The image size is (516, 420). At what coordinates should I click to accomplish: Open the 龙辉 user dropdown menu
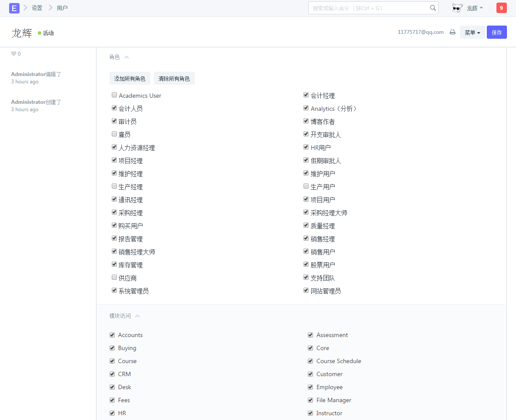(x=475, y=8)
